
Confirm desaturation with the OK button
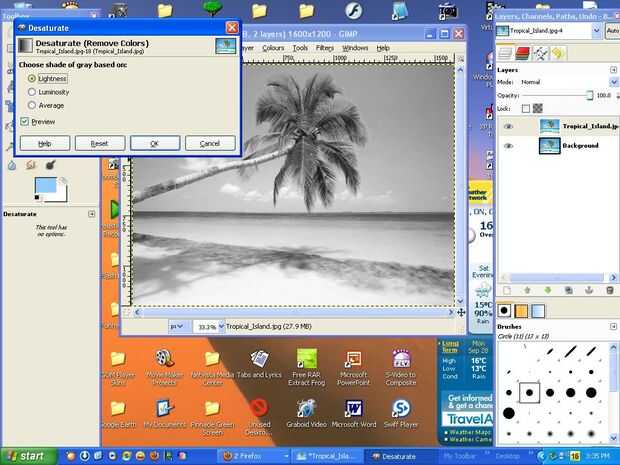coord(155,143)
